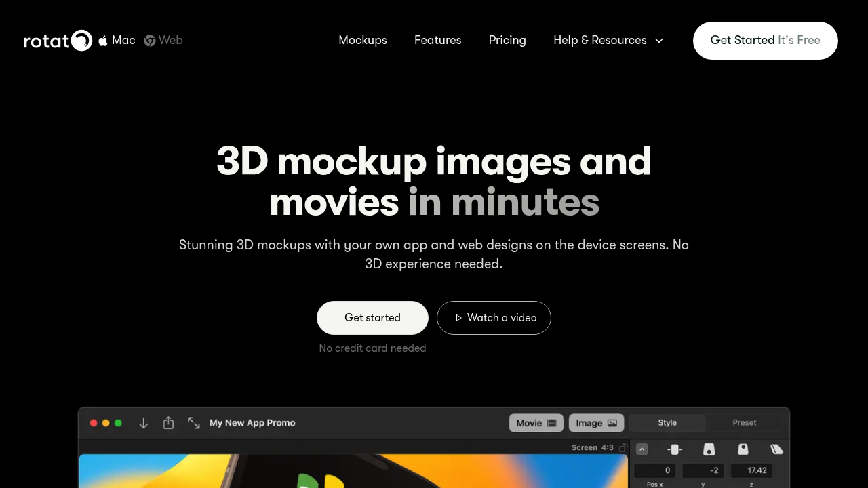Click the download arrow in the Rotato toolbar
This screenshot has width=868, height=488.
[143, 423]
